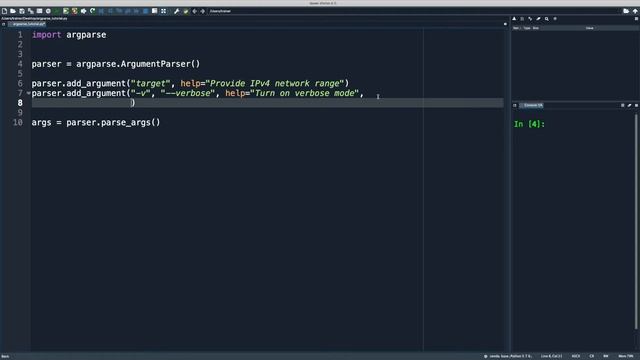Screen dimensions: 640x360
Task: Click the RW permission status entry
Action: 606,356
